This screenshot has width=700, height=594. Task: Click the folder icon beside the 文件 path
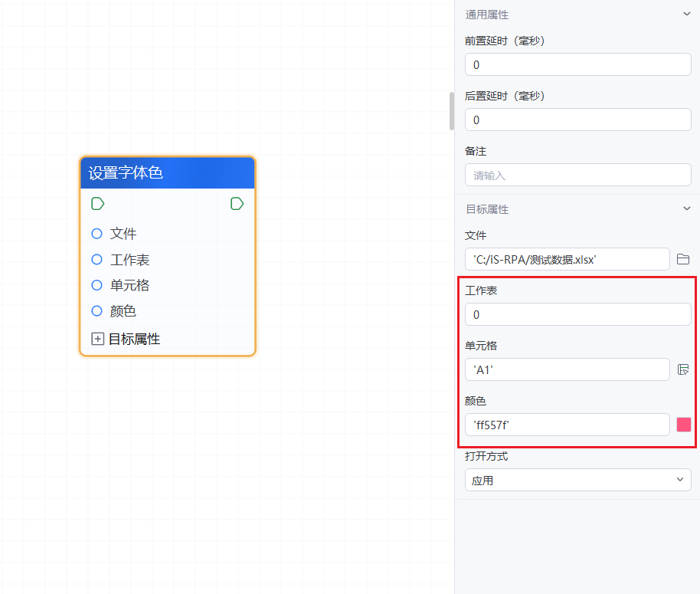pyautogui.click(x=683, y=260)
